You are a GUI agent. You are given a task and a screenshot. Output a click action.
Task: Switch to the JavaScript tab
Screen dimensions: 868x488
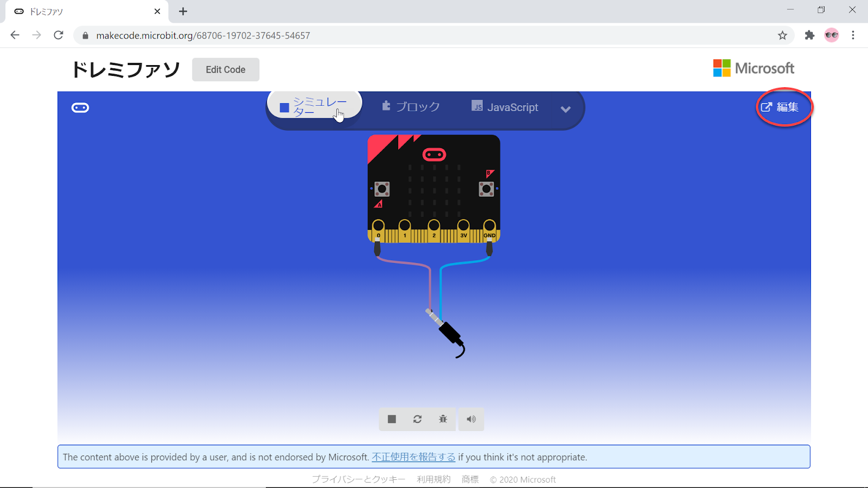505,107
